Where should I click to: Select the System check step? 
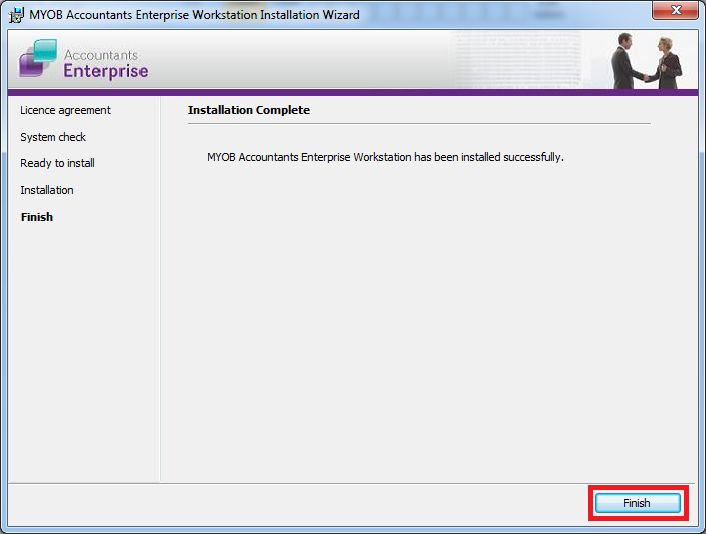coord(53,137)
